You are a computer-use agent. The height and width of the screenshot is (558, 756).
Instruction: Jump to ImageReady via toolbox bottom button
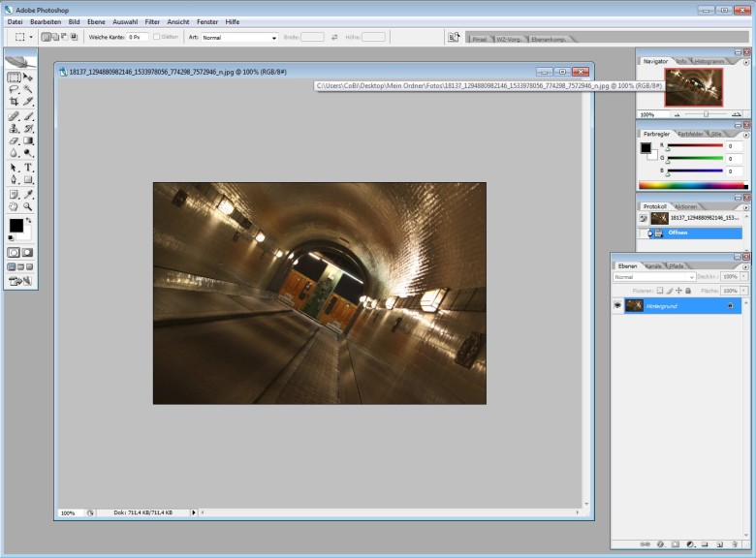(x=20, y=281)
